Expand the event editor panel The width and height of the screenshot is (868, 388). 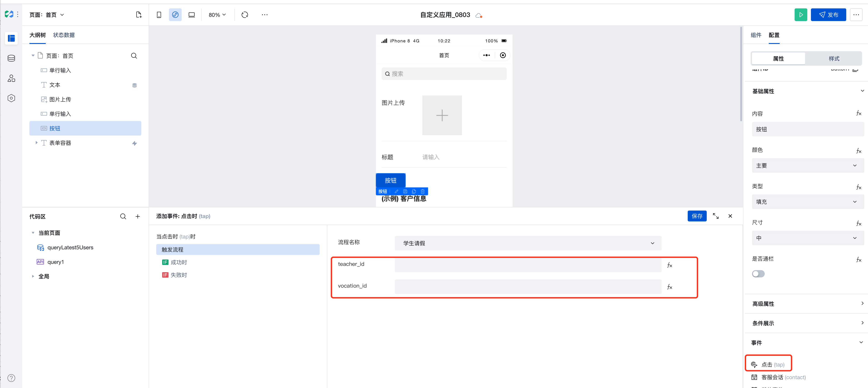(x=715, y=216)
